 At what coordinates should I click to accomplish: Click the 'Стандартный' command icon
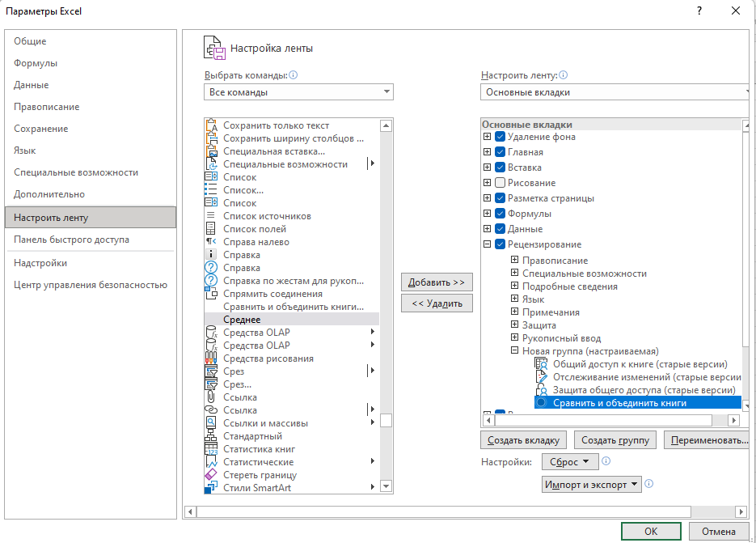pyautogui.click(x=211, y=436)
